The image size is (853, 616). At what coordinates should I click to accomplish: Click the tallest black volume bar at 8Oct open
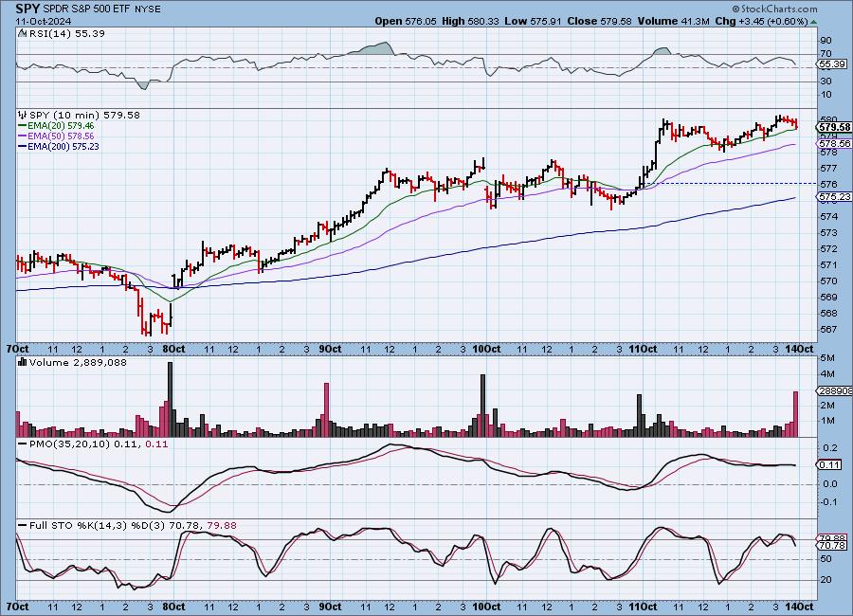170,399
